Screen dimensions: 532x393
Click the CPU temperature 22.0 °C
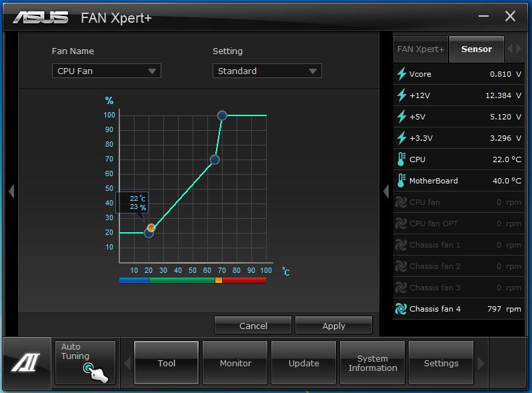tap(507, 159)
